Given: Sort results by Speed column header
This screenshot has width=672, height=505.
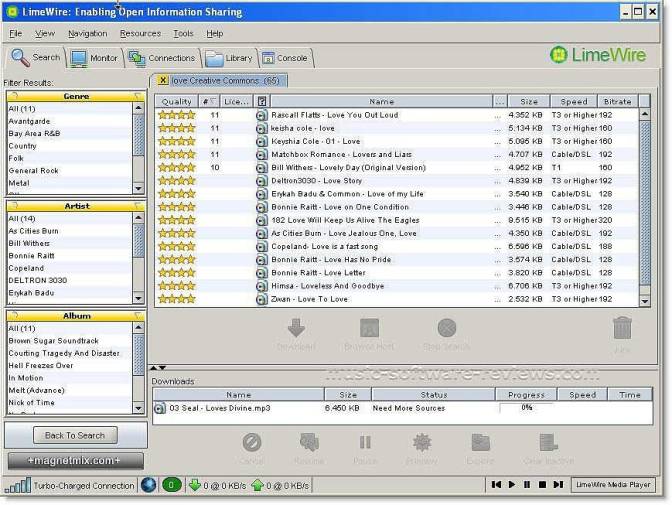Looking at the screenshot, I should [x=574, y=101].
